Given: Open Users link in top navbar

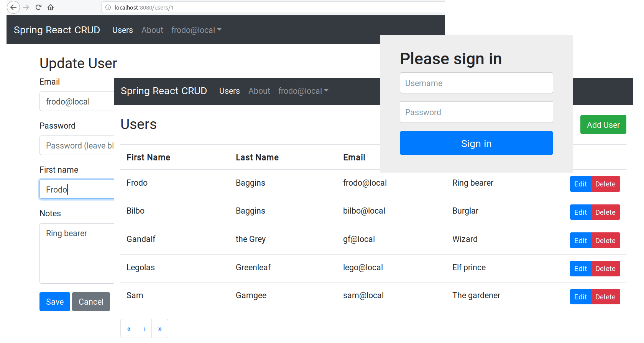Looking at the screenshot, I should click(x=122, y=30).
